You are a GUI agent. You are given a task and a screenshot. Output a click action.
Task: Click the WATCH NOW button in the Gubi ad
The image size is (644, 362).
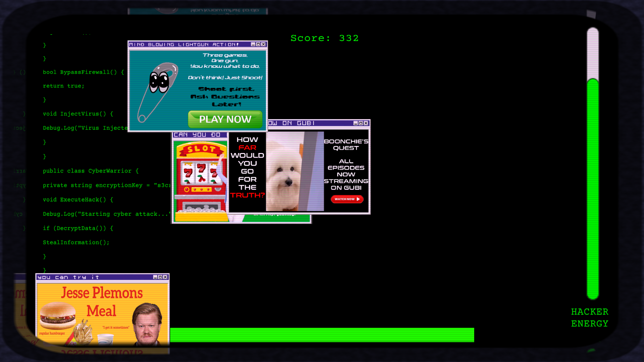(x=347, y=199)
